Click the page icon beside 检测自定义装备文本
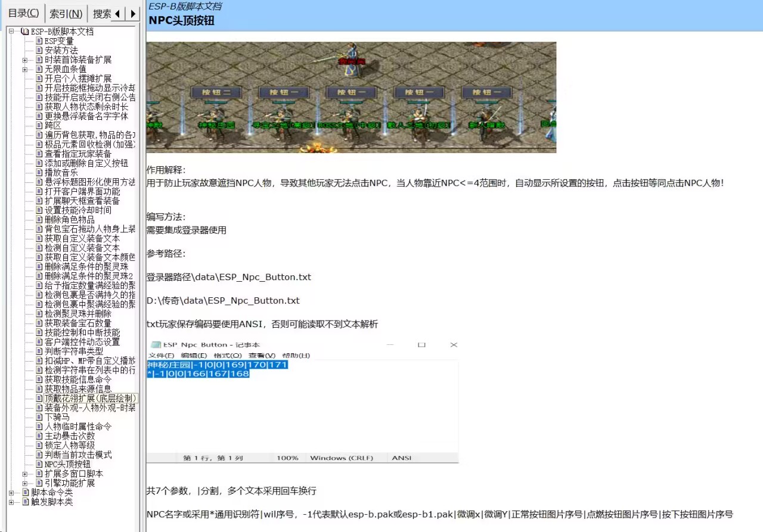Screen dimensions: 763x532 39,248
